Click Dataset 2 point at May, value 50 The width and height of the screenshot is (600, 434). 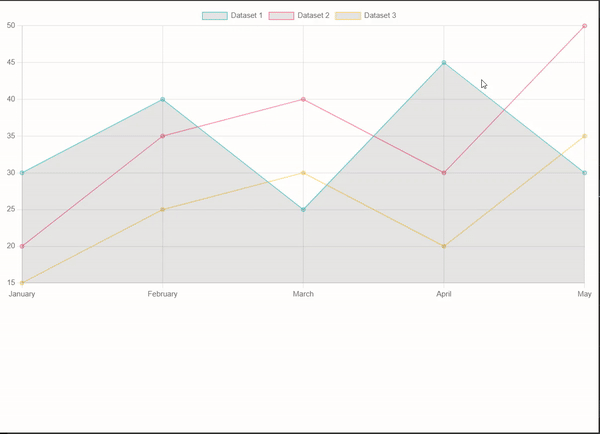[584, 26]
